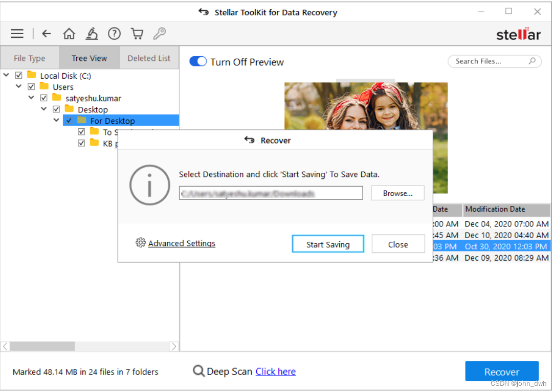Open the Deleted List tab
554x392 pixels.
pos(149,57)
